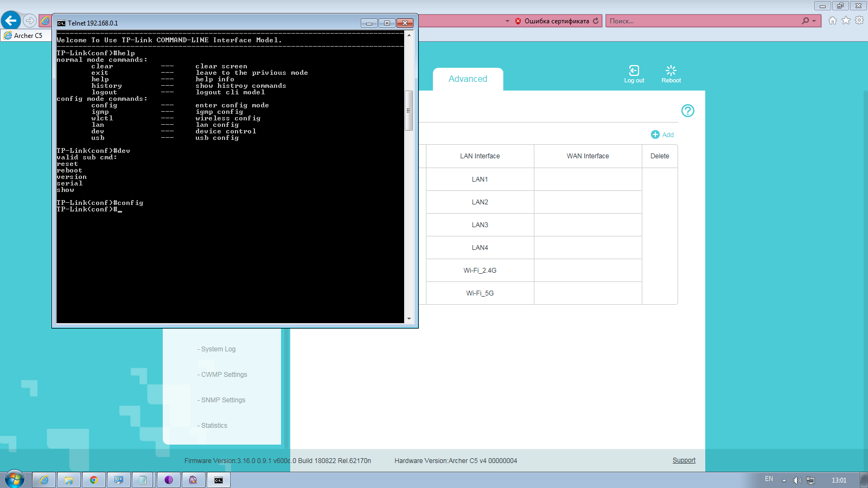The height and width of the screenshot is (488, 868).
Task: Click the browser forward arrow
Action: (30, 21)
